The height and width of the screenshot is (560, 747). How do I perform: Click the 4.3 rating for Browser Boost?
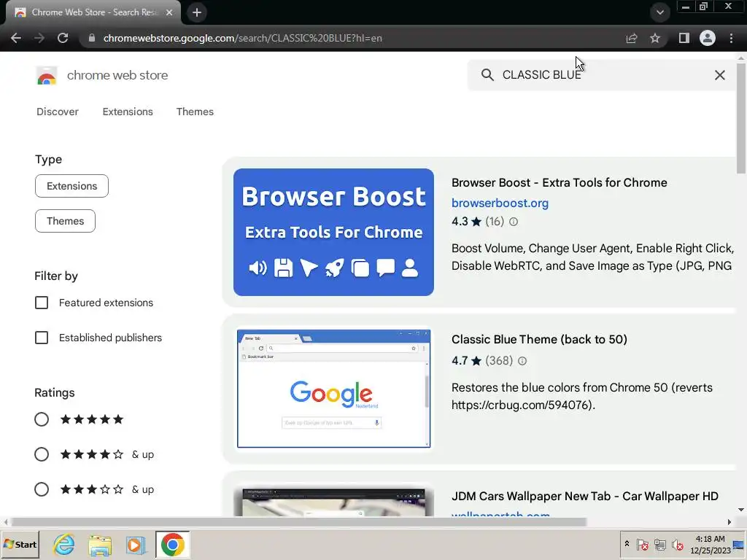[x=460, y=222]
